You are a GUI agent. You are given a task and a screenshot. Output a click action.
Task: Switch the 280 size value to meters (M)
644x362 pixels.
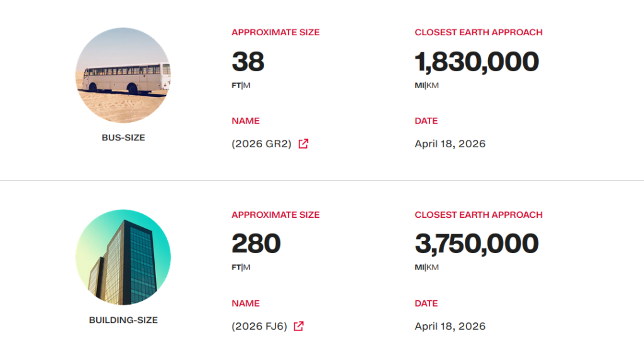[247, 268]
